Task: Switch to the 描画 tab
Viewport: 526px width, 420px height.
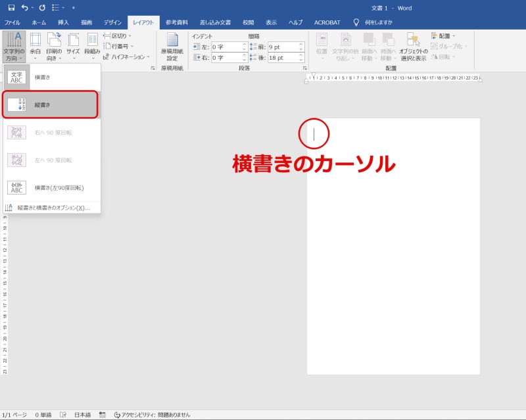Action: (87, 22)
